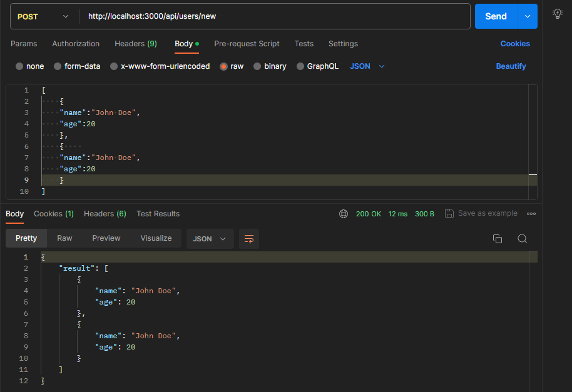Switch to Raw response view
Screen dimensions: 572x392
point(64,238)
